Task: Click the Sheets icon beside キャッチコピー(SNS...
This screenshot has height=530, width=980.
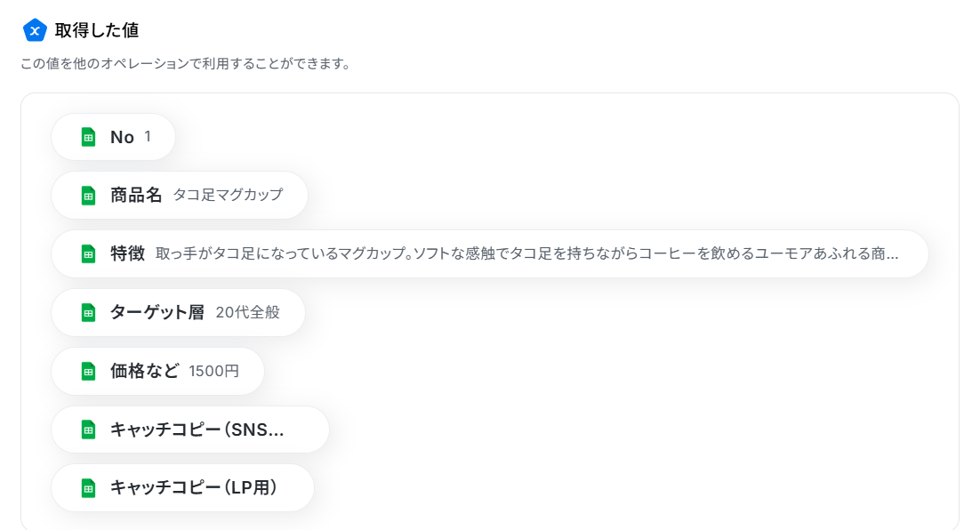Action: tap(89, 430)
